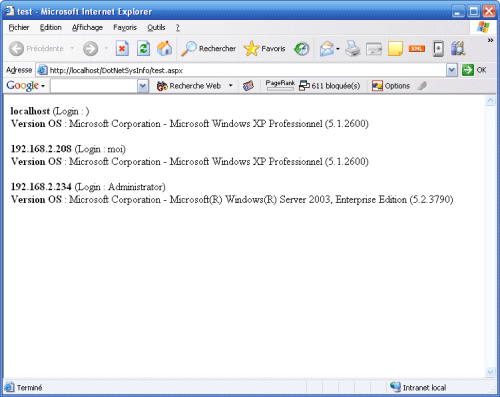Screen dimensions: 500x397
Task: Open the Edition menu
Action: (x=51, y=27)
